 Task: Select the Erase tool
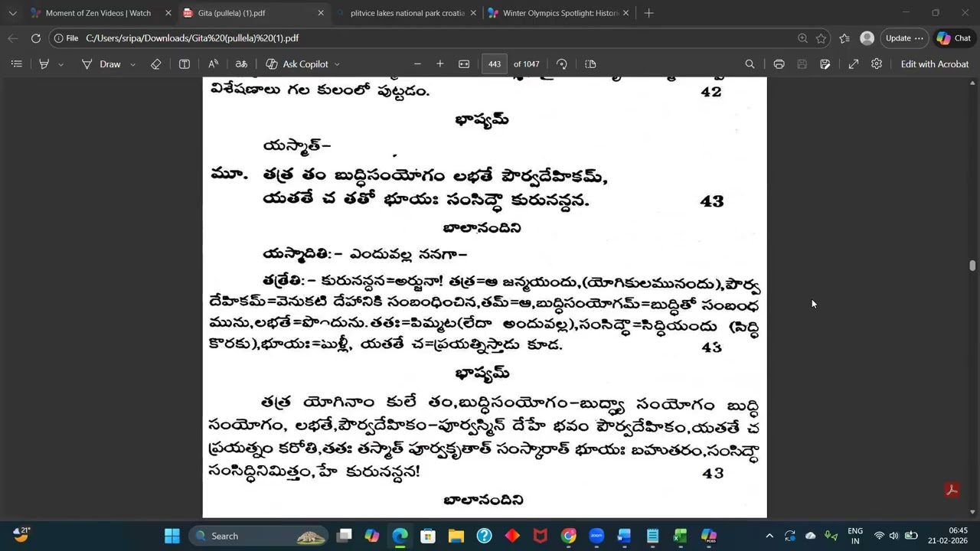(x=155, y=64)
